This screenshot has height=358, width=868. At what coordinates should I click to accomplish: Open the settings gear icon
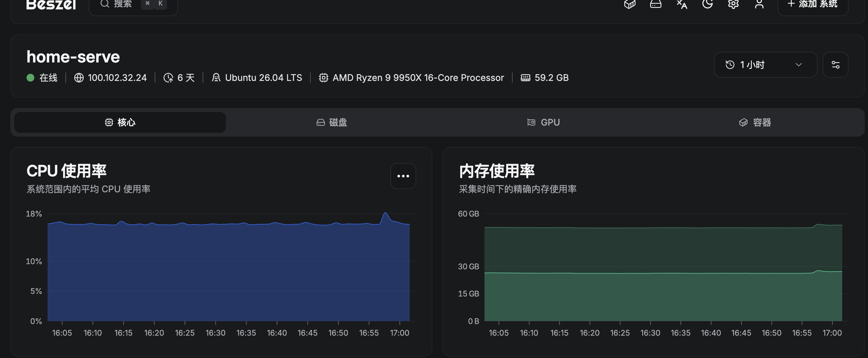coord(733,4)
